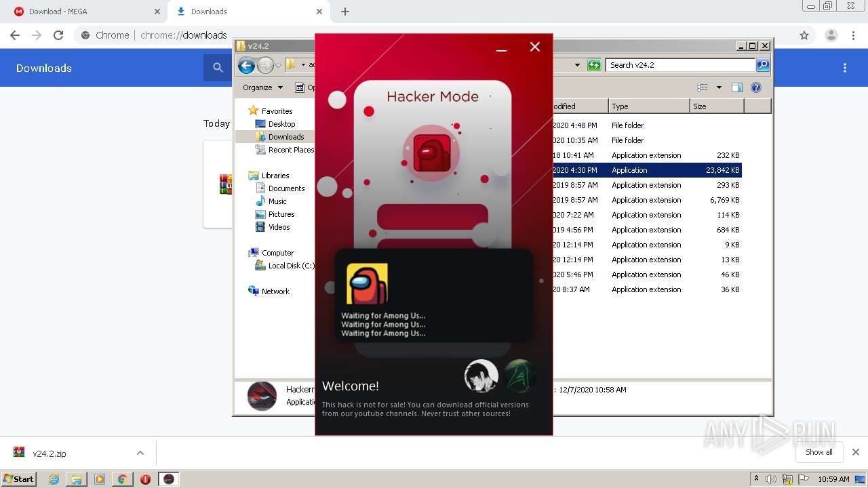Click the first red input field in Hacker Mode
Screen dimensions: 868x488
[x=433, y=216]
